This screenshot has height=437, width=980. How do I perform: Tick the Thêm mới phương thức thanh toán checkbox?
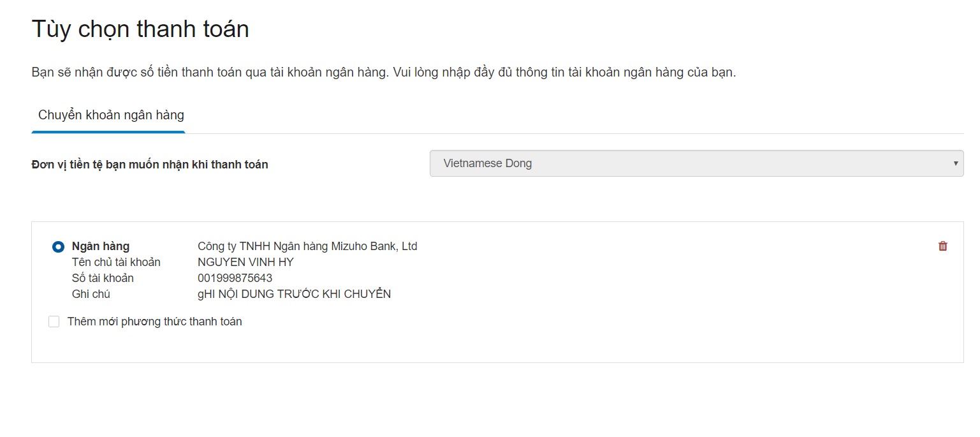pos(54,322)
